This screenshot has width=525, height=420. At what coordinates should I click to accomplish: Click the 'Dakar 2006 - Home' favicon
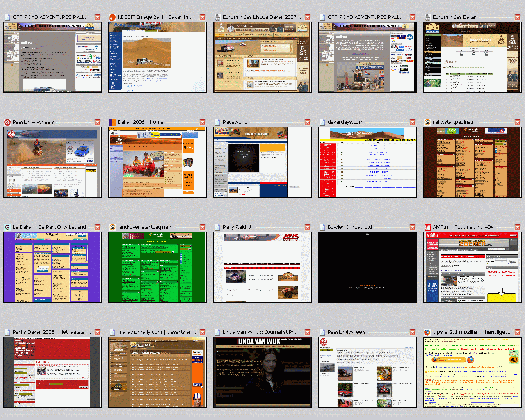coord(112,122)
